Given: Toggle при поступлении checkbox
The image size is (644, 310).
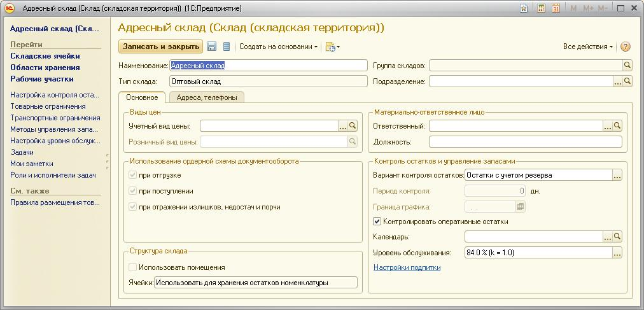Looking at the screenshot, I should click(132, 191).
